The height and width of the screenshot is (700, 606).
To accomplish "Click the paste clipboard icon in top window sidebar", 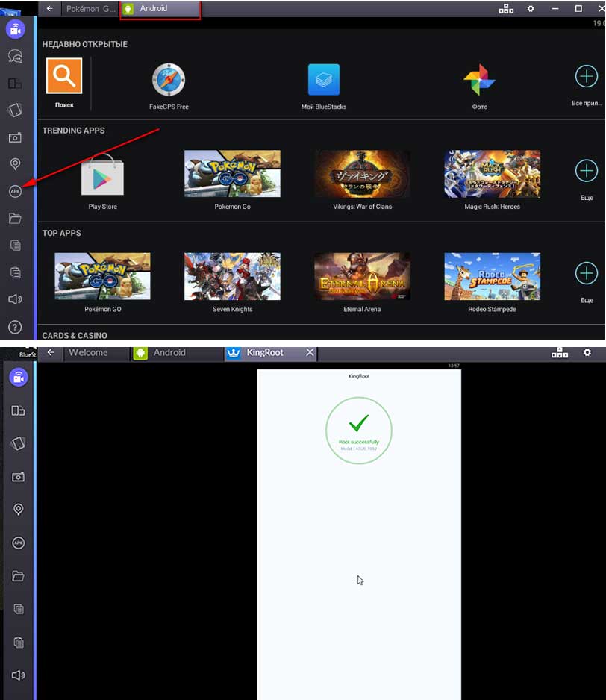I will (x=15, y=272).
